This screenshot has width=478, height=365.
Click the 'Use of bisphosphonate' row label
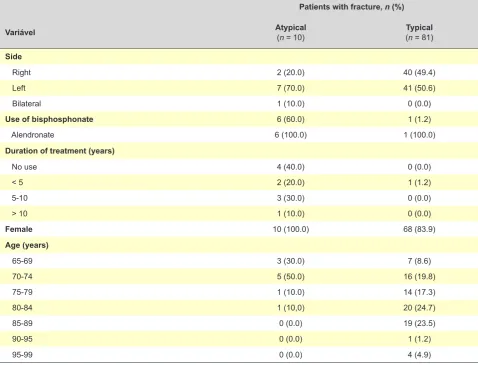coord(49,119)
